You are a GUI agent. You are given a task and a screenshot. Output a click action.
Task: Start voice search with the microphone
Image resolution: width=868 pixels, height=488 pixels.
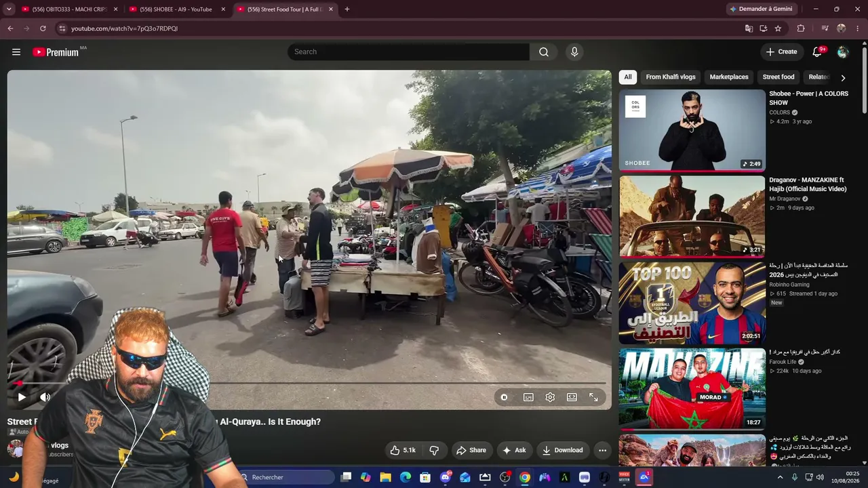pos(574,52)
